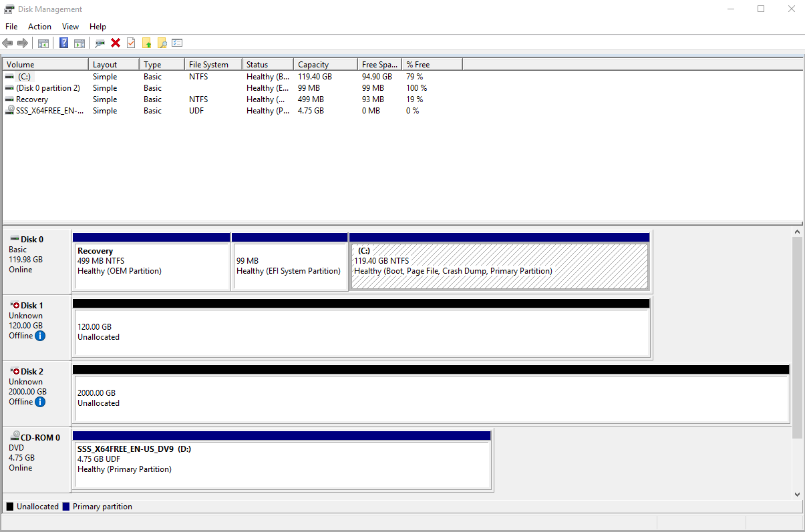Click the drive icon beside (C:) volume row
Image resolution: width=805 pixels, height=532 pixels.
(9, 77)
